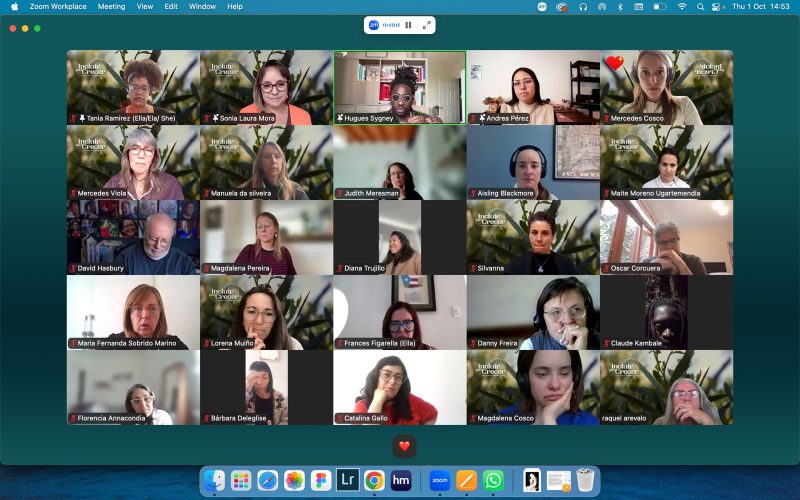Select Maite Moreno Ugartemendia's video tile
Screen dimensions: 800x500
click(x=666, y=162)
